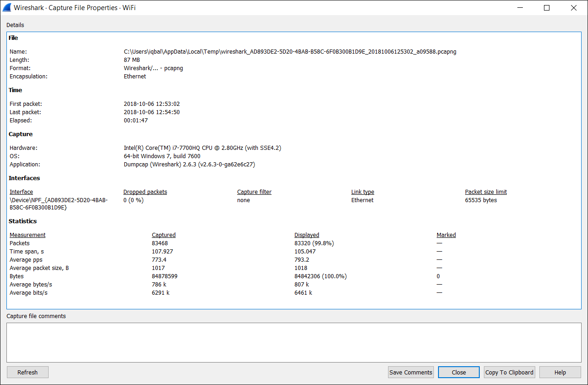588x385 pixels.
Task: Close the dialog with the Close button
Action: click(459, 372)
